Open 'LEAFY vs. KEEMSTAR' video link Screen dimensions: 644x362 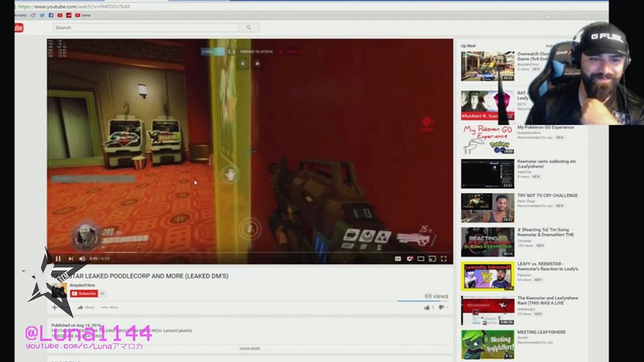[x=547, y=266]
